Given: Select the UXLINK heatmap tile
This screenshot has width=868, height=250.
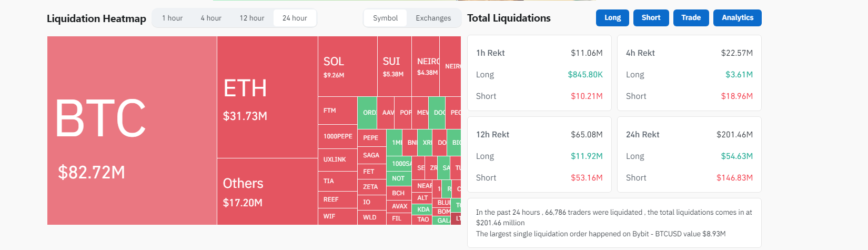Looking at the screenshot, I should click(x=337, y=159).
